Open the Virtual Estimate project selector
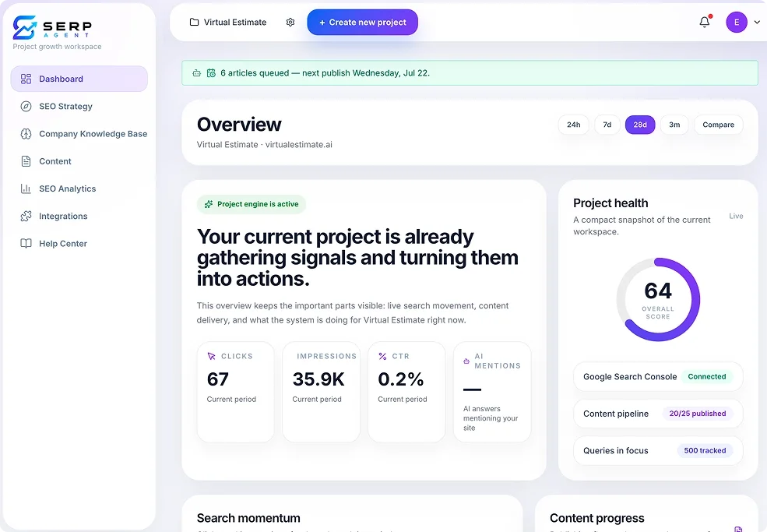Viewport: 767px width, 532px height. (x=228, y=22)
